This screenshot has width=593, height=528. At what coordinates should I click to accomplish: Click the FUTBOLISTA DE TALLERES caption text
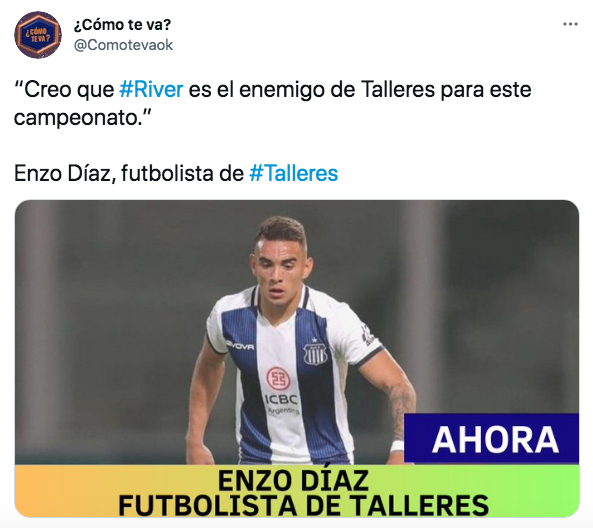(303, 505)
